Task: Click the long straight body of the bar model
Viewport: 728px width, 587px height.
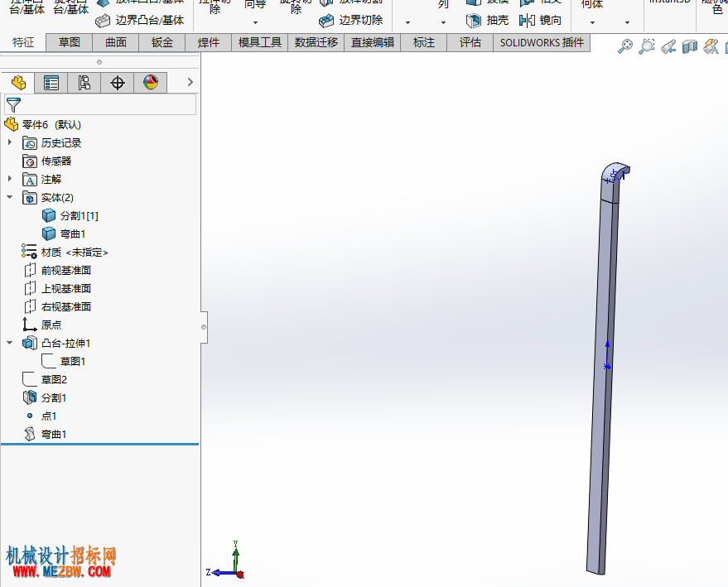Action: 604,385
